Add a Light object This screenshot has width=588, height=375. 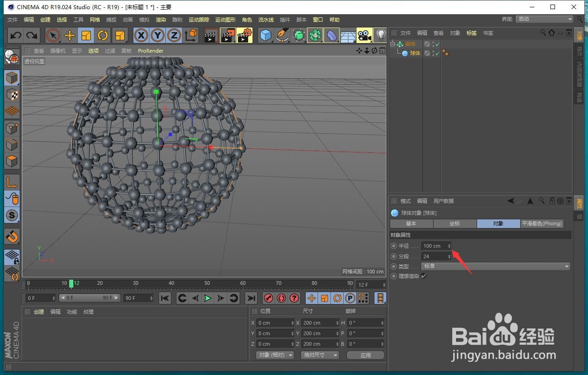point(380,35)
